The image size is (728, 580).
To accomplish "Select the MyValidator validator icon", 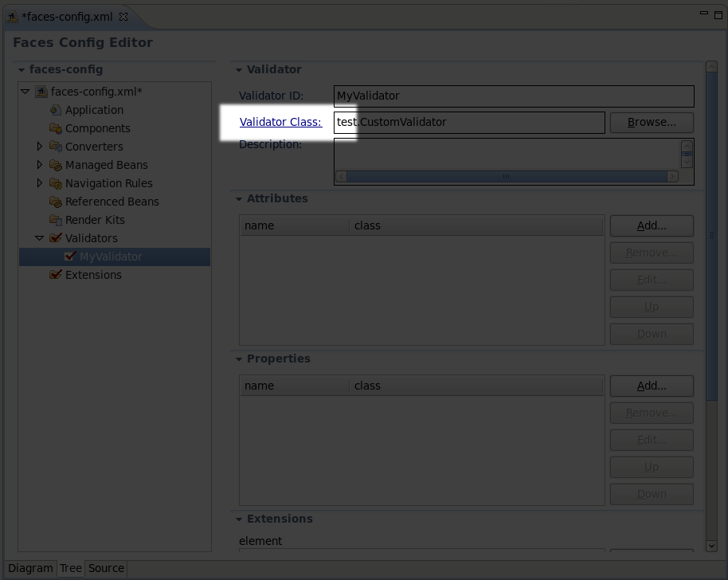I will point(70,257).
